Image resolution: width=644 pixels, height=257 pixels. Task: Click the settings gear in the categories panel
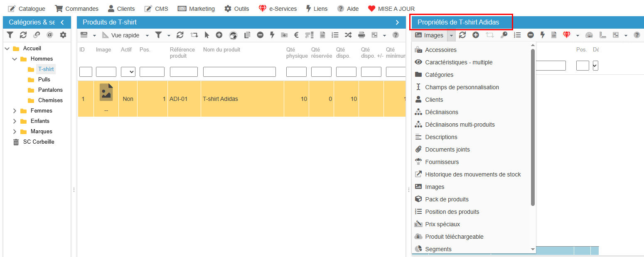pos(63,35)
